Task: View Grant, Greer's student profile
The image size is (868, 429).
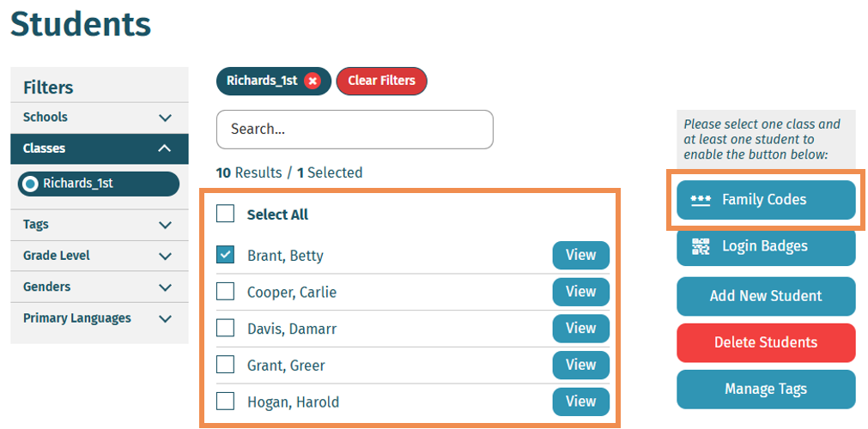Action: pyautogui.click(x=580, y=365)
